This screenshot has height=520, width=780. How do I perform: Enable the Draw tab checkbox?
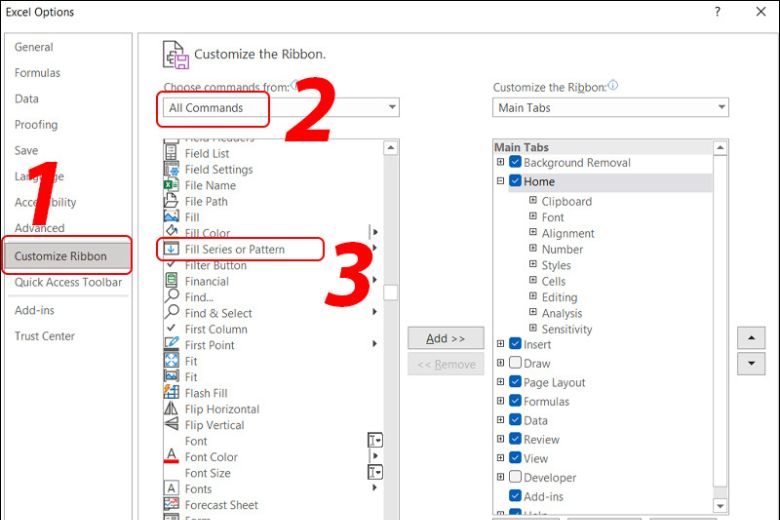(515, 362)
